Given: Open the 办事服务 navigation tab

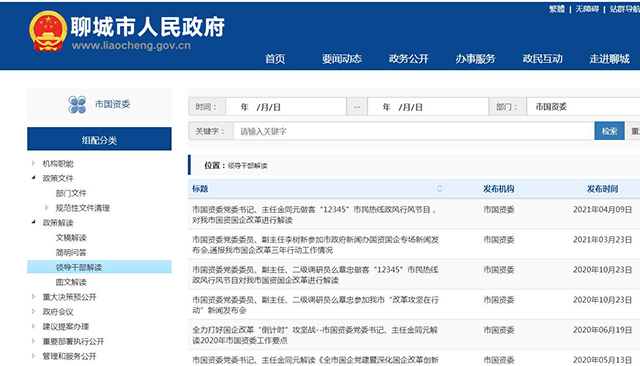Looking at the screenshot, I should [x=476, y=59].
